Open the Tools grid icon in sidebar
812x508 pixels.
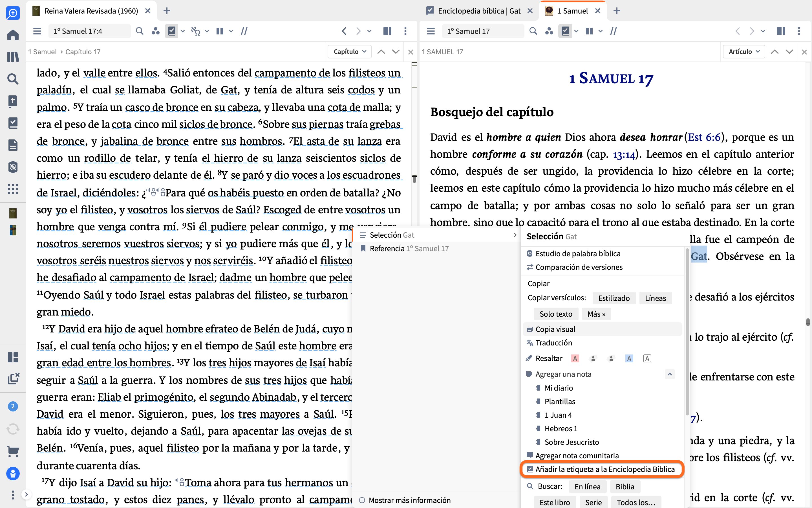(x=13, y=189)
